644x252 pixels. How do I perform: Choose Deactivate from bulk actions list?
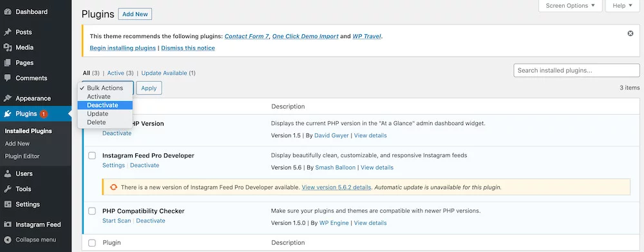(x=105, y=105)
